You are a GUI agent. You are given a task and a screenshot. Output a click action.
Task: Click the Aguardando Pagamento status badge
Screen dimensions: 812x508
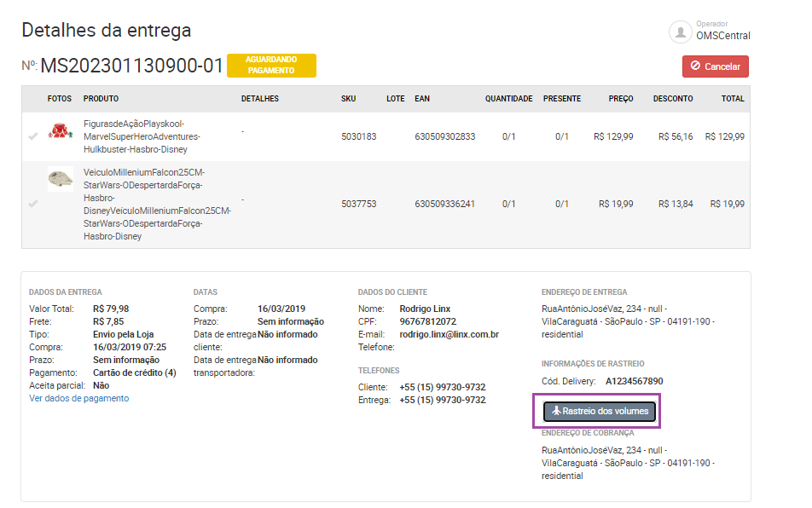(x=271, y=66)
